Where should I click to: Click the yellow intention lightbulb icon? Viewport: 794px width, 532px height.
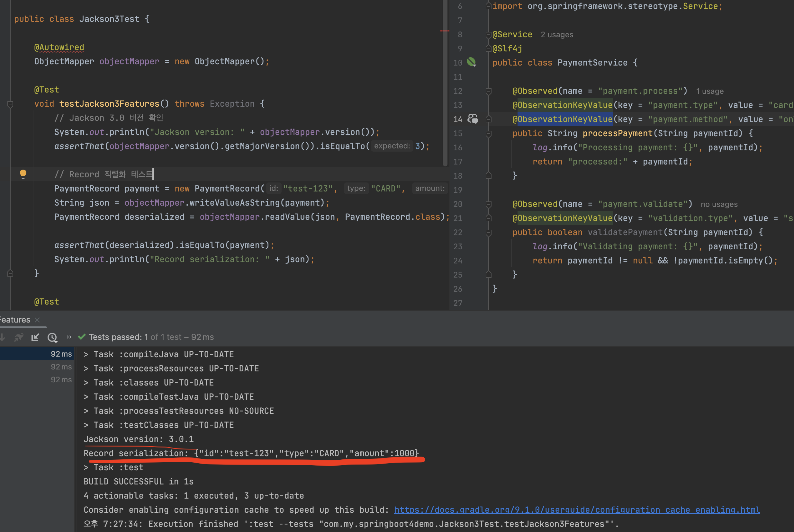(23, 174)
